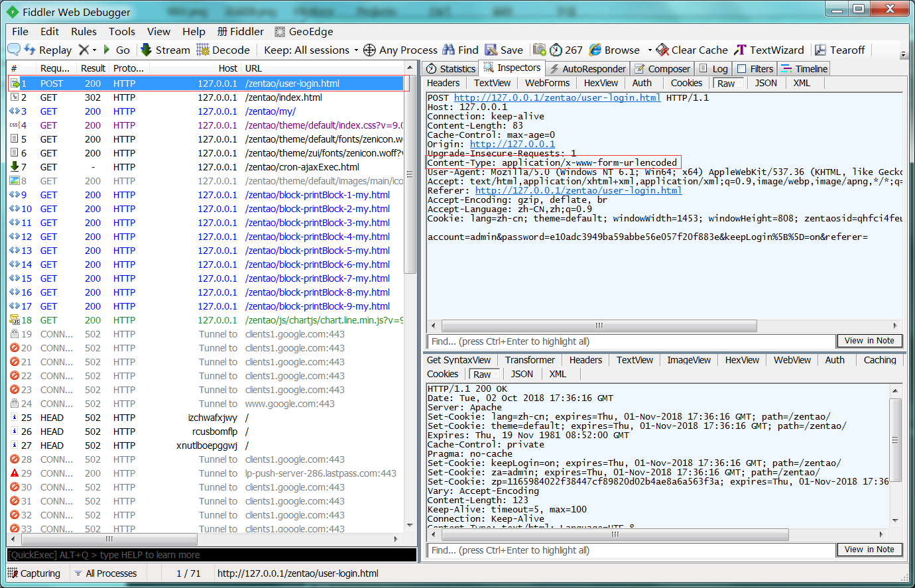
Task: Select the request JSON inspector tab
Action: pos(766,83)
